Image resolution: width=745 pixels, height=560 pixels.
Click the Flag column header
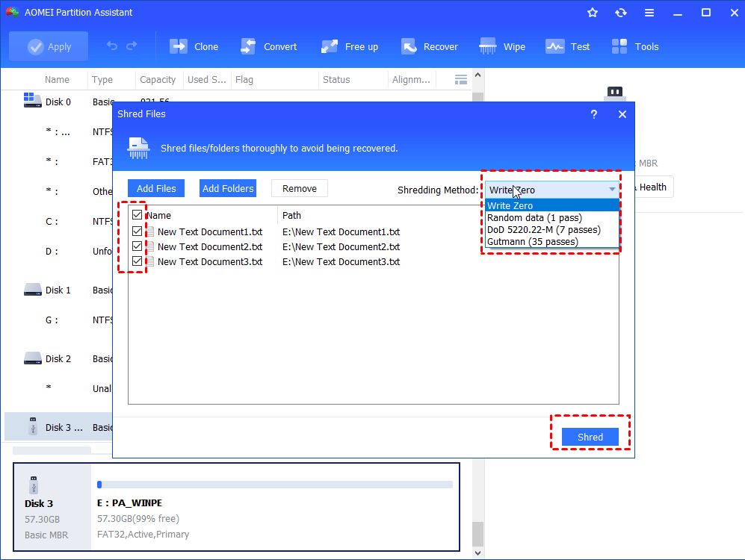click(244, 80)
